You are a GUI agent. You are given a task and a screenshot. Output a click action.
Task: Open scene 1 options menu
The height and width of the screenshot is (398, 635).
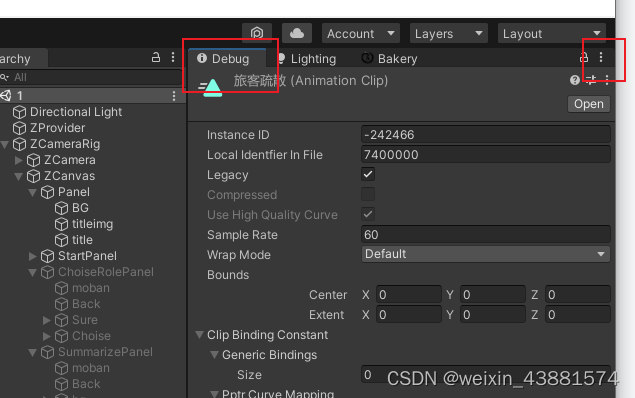174,96
